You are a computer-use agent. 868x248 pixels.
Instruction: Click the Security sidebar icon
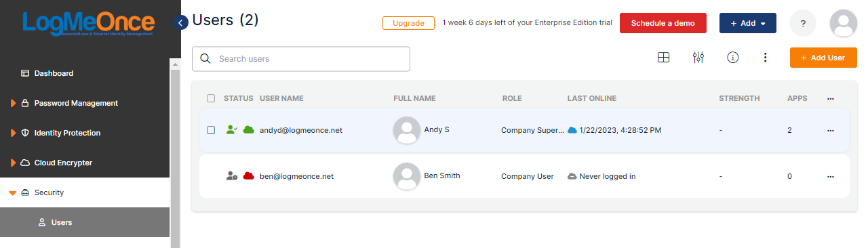click(25, 192)
